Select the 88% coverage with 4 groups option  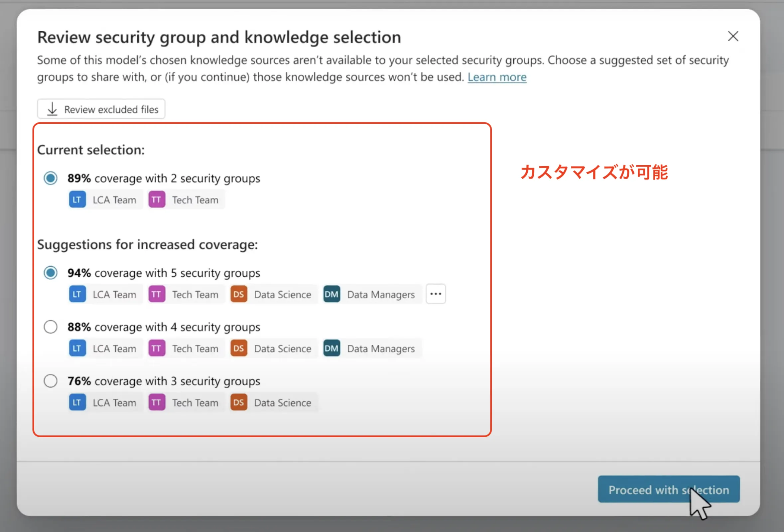pos(51,327)
